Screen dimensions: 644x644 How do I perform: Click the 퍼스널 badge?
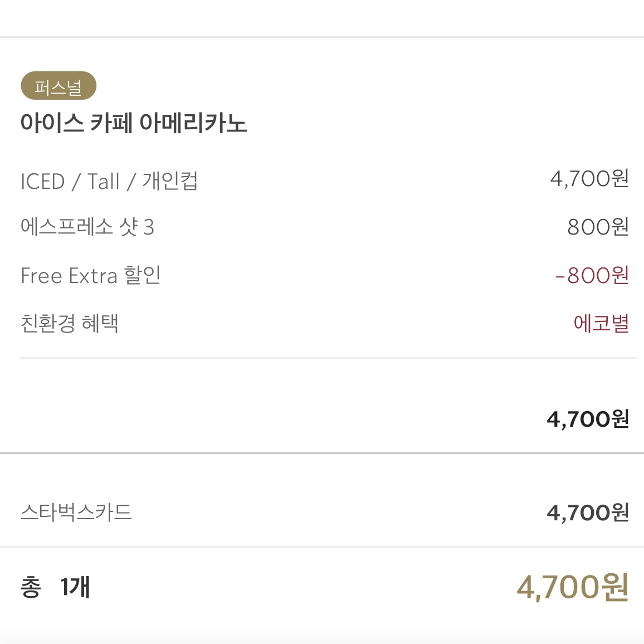(x=58, y=86)
